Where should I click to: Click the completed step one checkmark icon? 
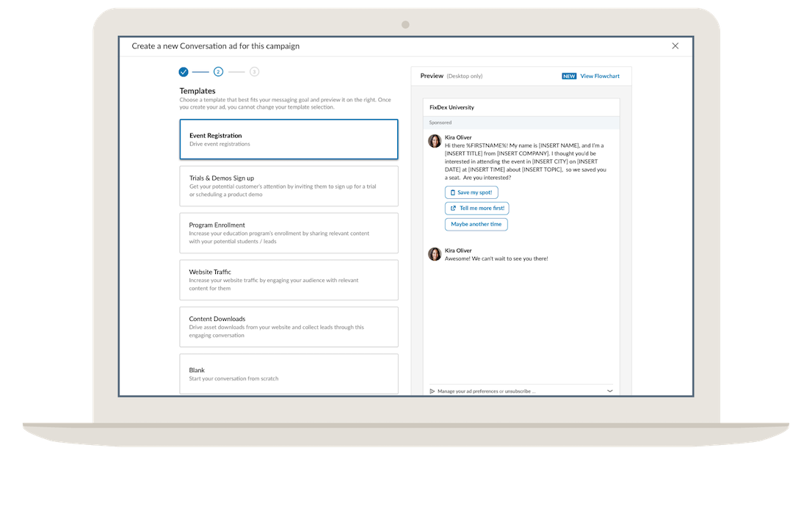(x=183, y=72)
